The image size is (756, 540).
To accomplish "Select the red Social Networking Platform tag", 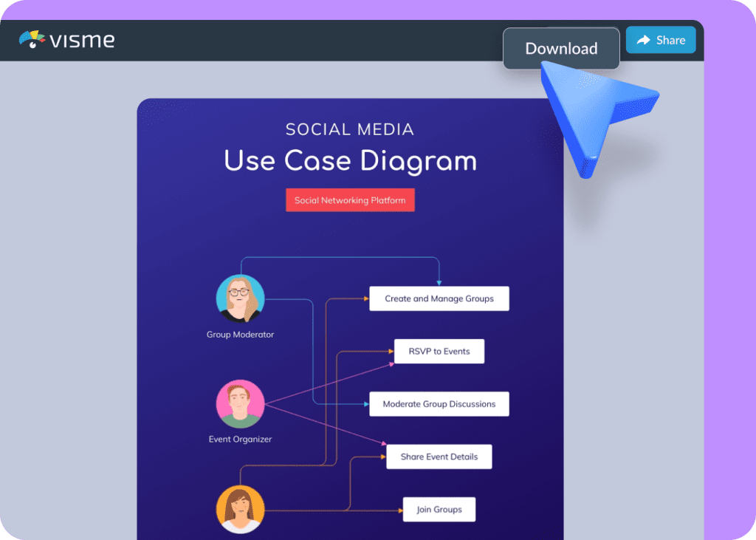I will pyautogui.click(x=349, y=199).
